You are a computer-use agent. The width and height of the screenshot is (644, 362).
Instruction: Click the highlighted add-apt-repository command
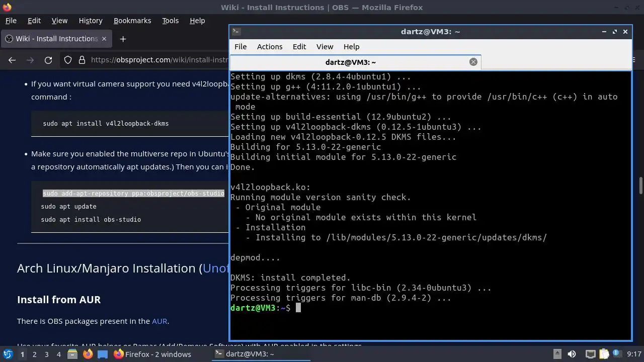(x=133, y=193)
